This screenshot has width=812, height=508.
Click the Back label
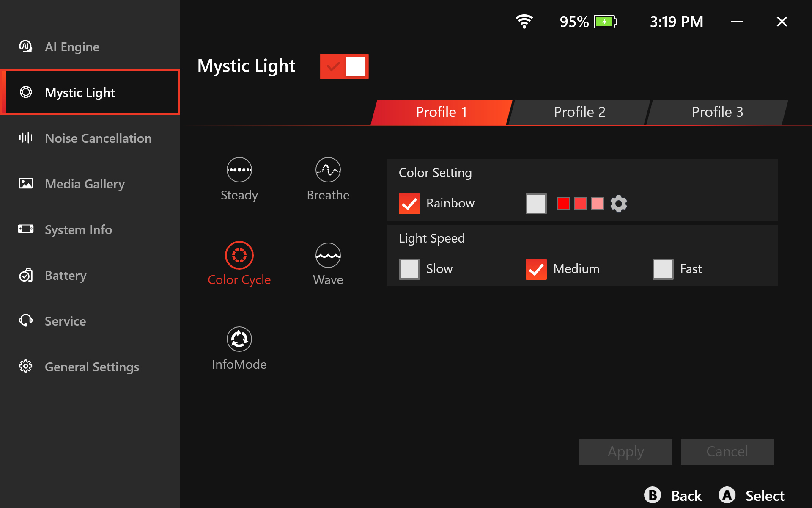tap(686, 496)
